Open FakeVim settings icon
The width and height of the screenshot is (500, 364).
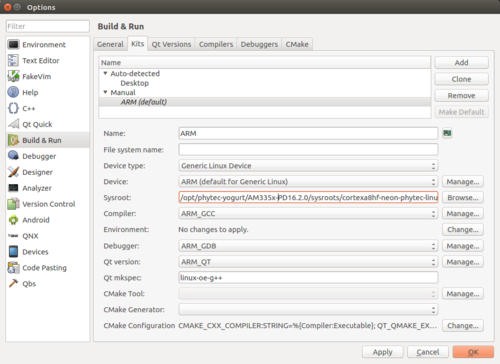[13, 76]
